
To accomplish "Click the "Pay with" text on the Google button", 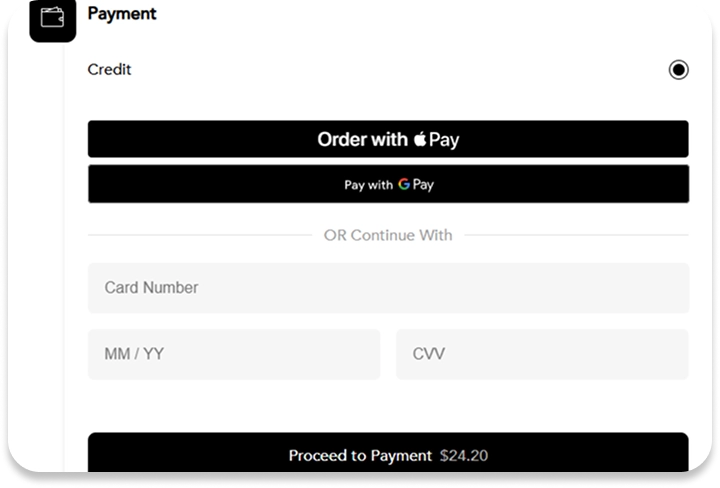I will [368, 185].
